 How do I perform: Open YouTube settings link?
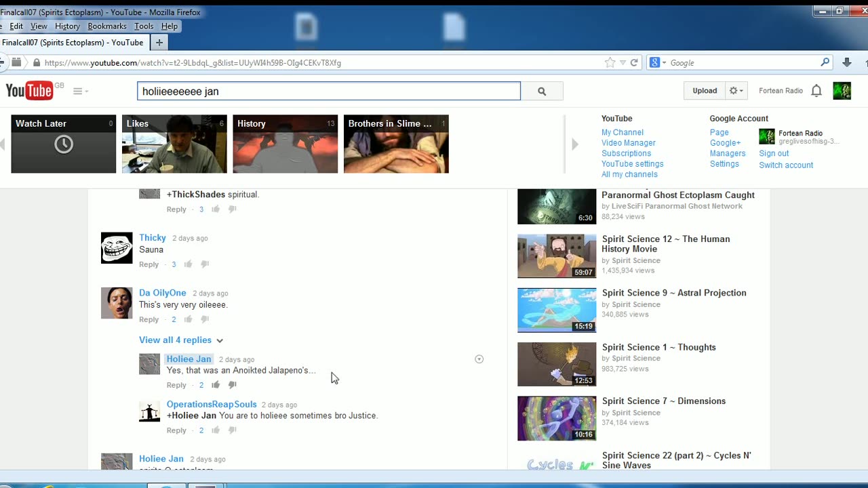point(633,164)
